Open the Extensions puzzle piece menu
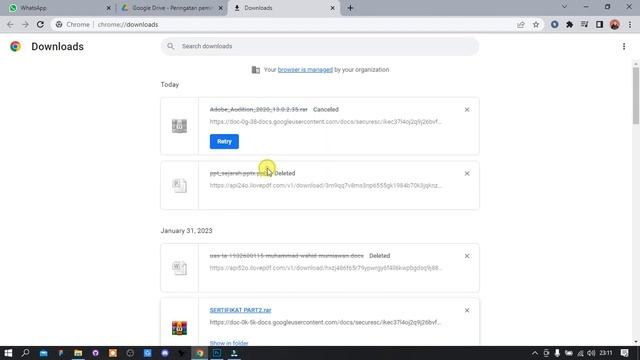This screenshot has width=640, height=360. (569, 24)
